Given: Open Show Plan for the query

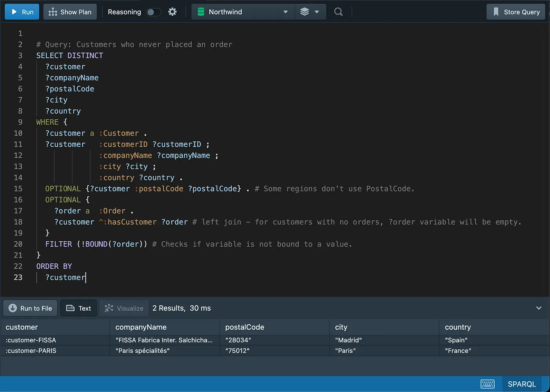Looking at the screenshot, I should (70, 12).
